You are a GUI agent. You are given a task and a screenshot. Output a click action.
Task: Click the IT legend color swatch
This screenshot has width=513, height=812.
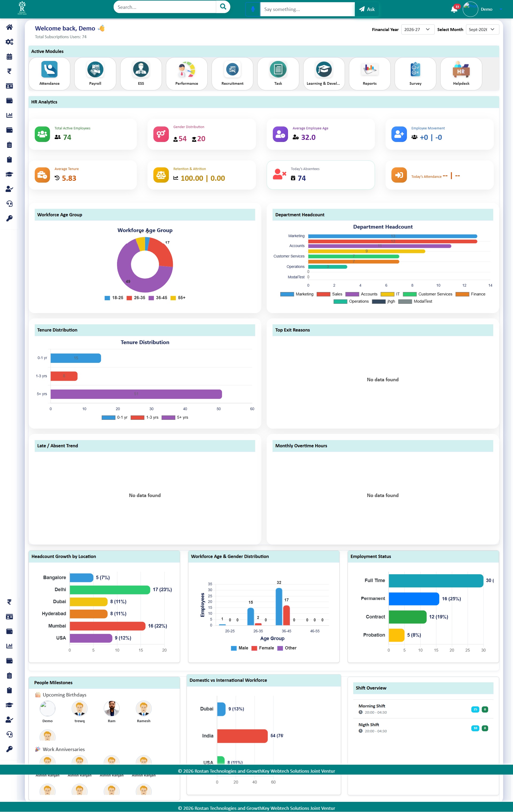pos(387,294)
